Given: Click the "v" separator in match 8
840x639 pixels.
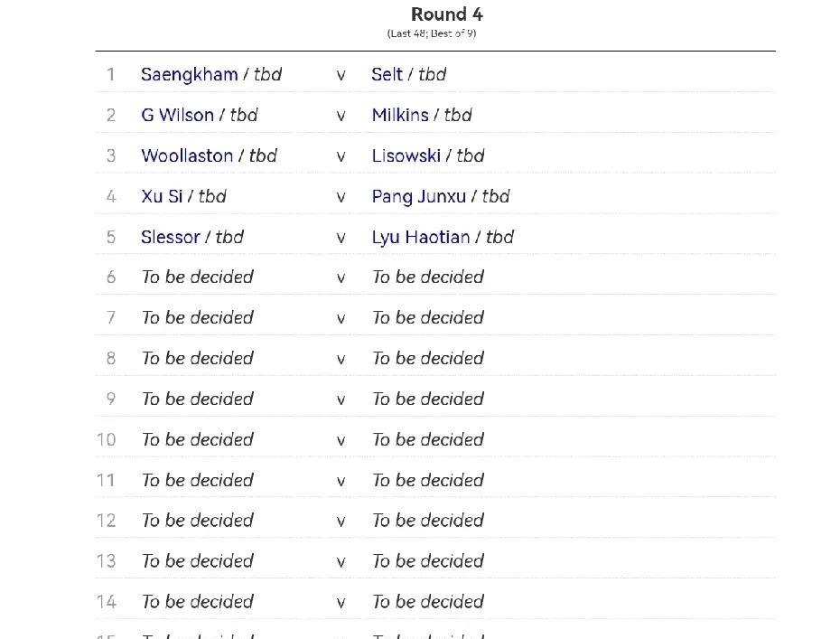Looking at the screenshot, I should point(341,359).
